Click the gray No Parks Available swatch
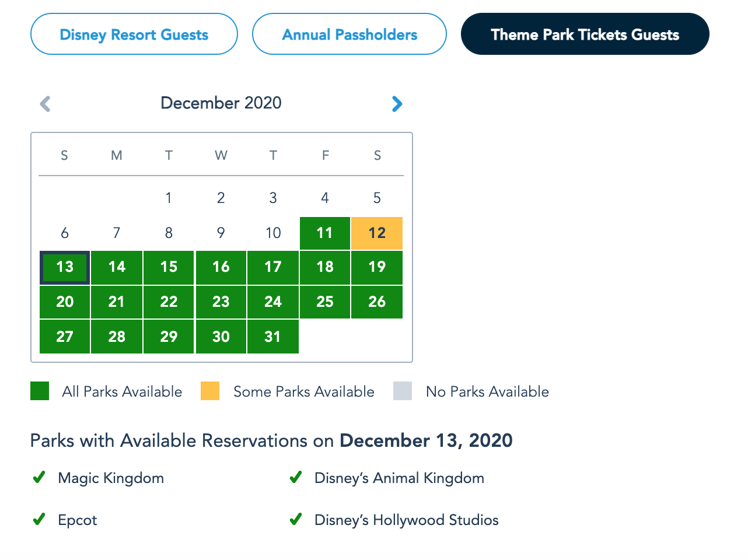This screenshot has height=560, width=748. (x=403, y=391)
